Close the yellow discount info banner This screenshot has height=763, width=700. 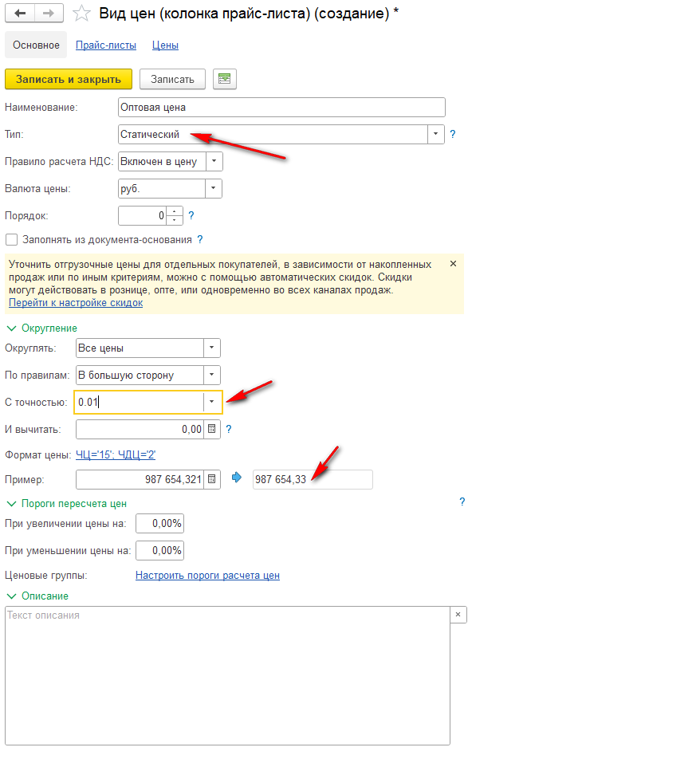pyautogui.click(x=453, y=264)
